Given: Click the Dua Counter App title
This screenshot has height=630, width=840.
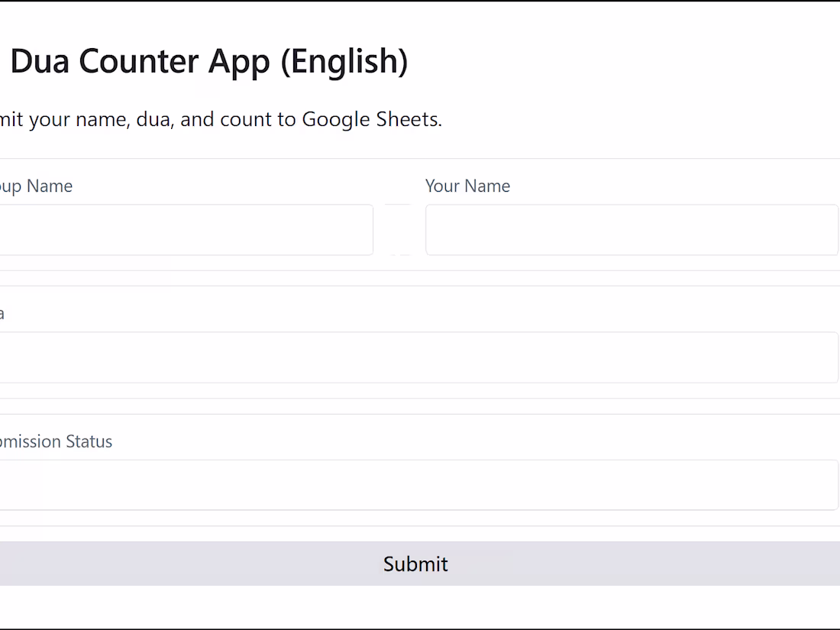Looking at the screenshot, I should pyautogui.click(x=206, y=61).
